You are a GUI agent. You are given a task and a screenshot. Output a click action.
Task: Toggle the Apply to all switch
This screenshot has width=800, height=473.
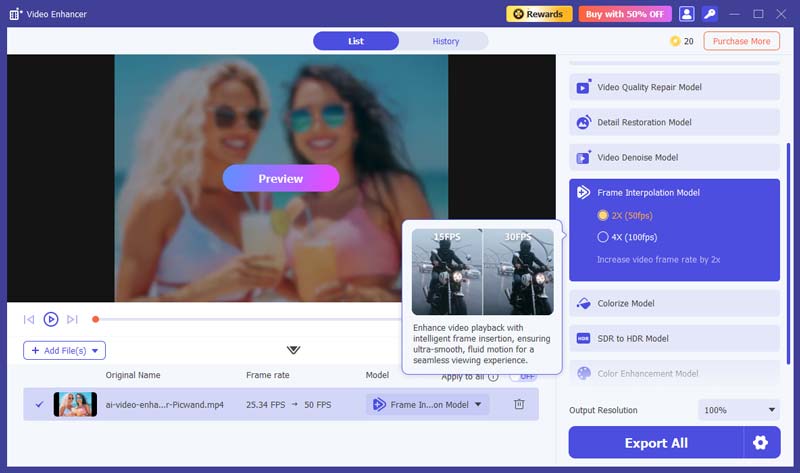coord(522,376)
